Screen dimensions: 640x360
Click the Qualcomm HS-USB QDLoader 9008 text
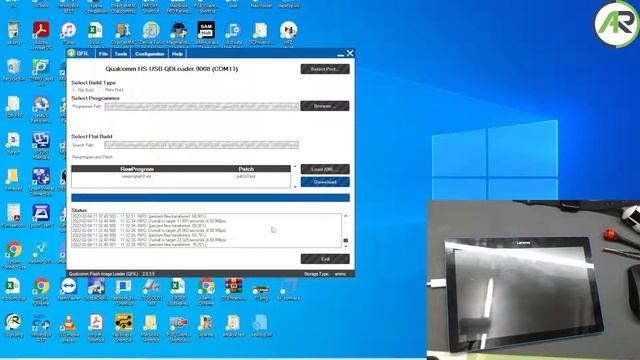[x=171, y=69]
